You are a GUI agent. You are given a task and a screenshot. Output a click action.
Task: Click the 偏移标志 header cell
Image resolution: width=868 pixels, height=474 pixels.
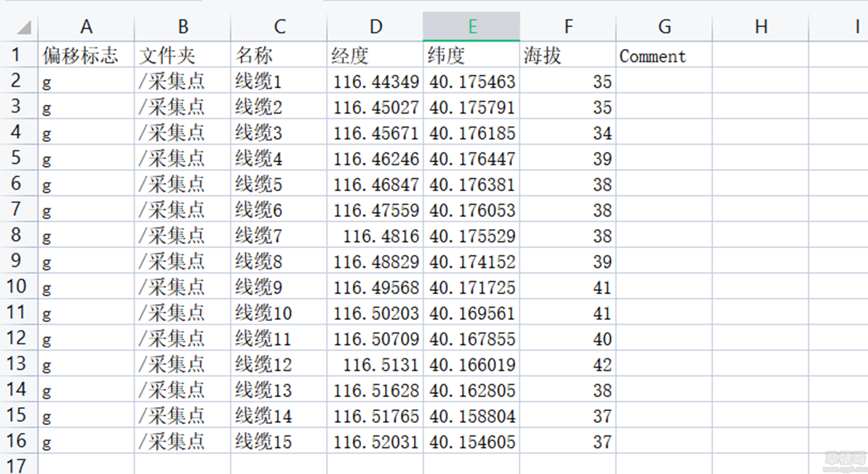click(x=86, y=54)
